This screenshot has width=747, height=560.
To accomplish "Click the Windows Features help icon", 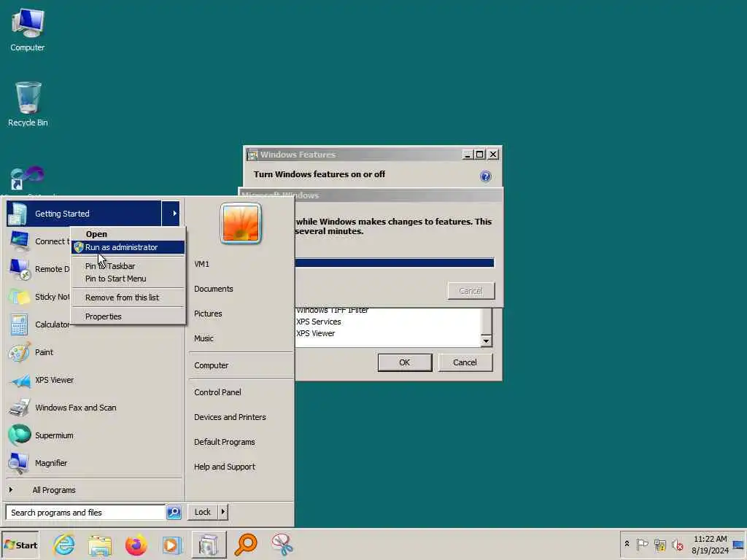I will click(x=485, y=176).
